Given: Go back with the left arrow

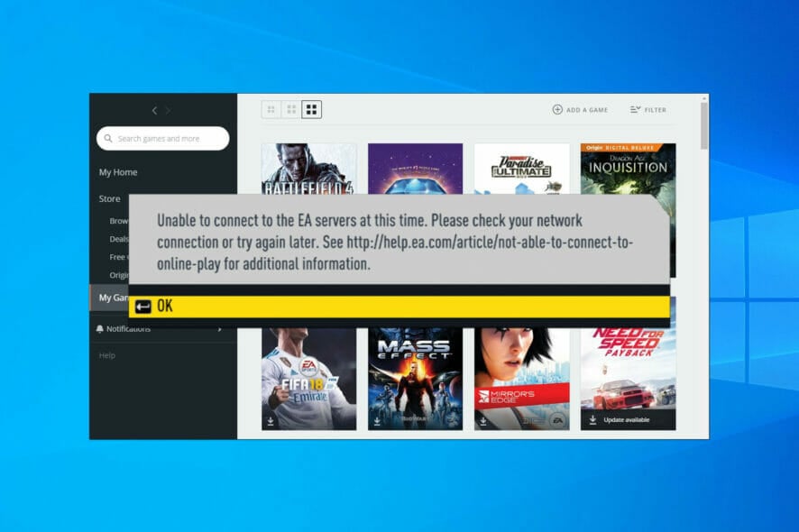Looking at the screenshot, I should (154, 111).
